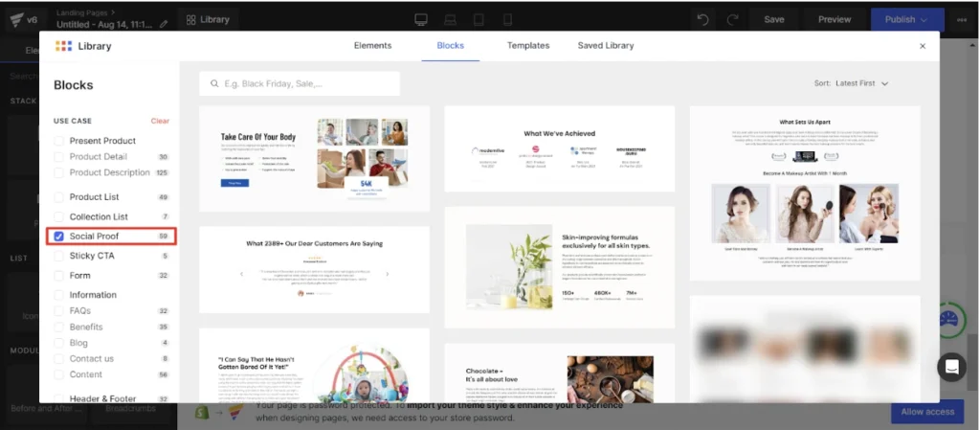Check the Present Product box

pos(58,141)
